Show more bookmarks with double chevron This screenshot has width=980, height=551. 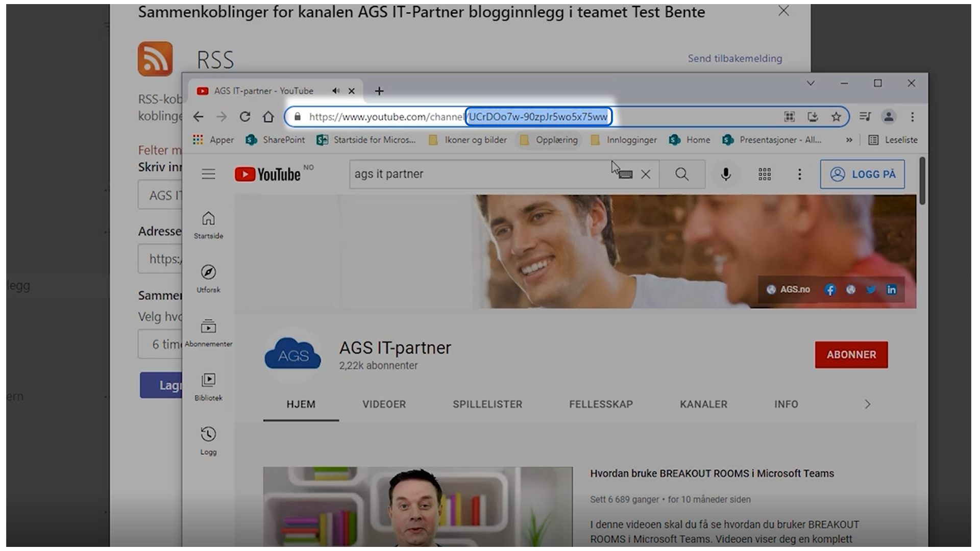click(x=849, y=140)
